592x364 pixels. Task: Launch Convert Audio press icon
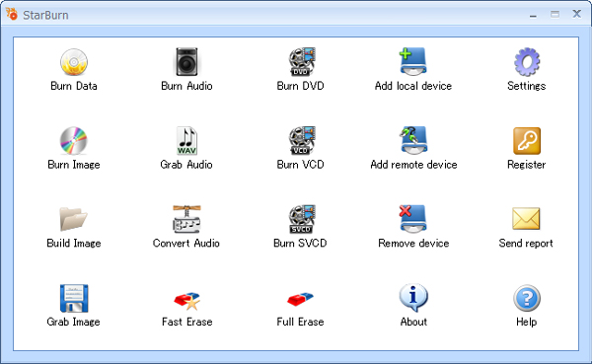tap(186, 219)
